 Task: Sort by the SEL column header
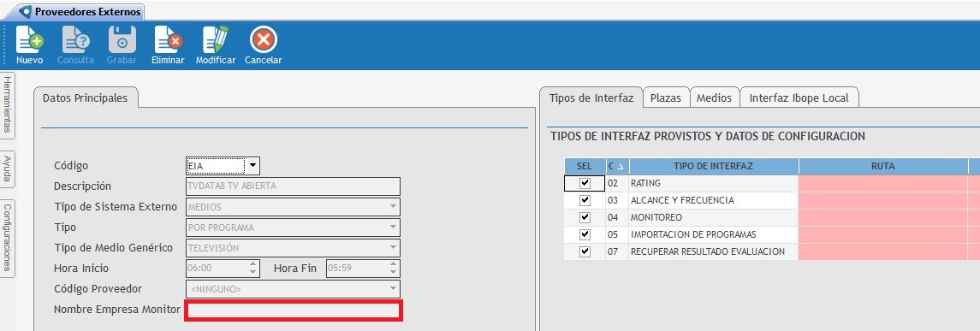(x=585, y=166)
